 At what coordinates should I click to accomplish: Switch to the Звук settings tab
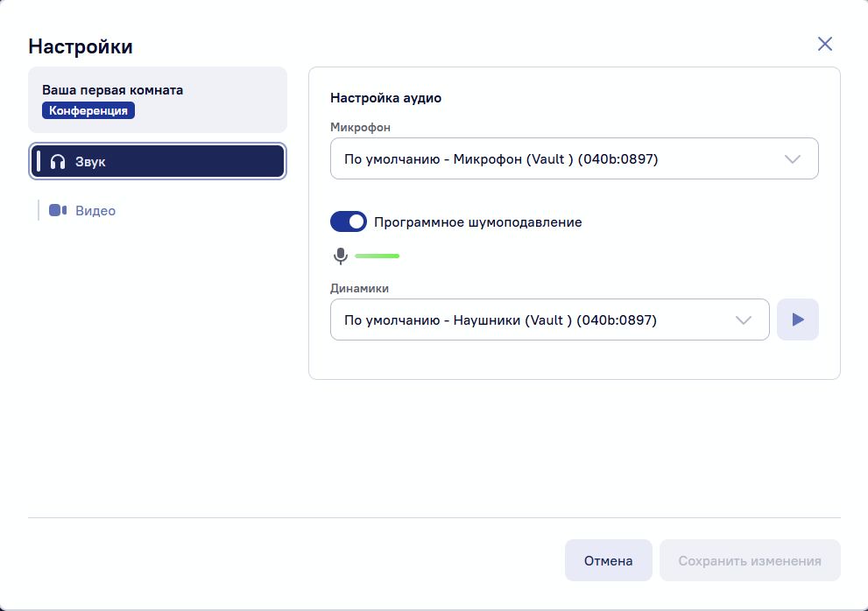pyautogui.click(x=157, y=161)
